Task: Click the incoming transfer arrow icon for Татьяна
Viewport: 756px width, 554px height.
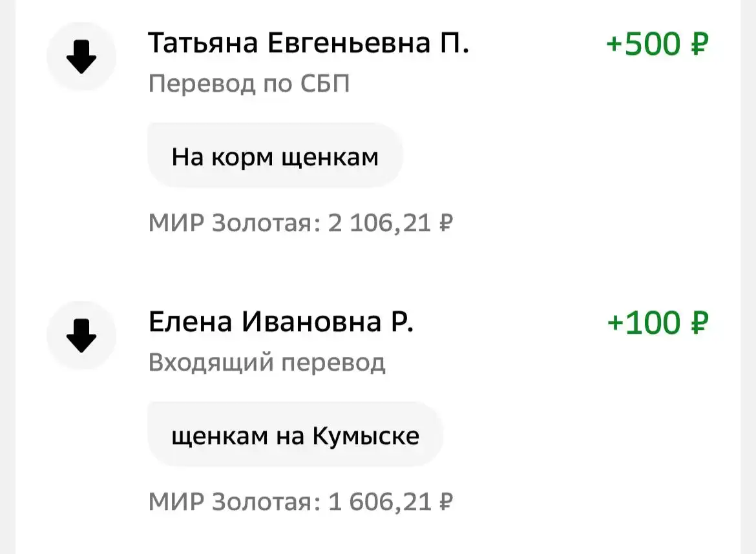Action: (x=81, y=57)
